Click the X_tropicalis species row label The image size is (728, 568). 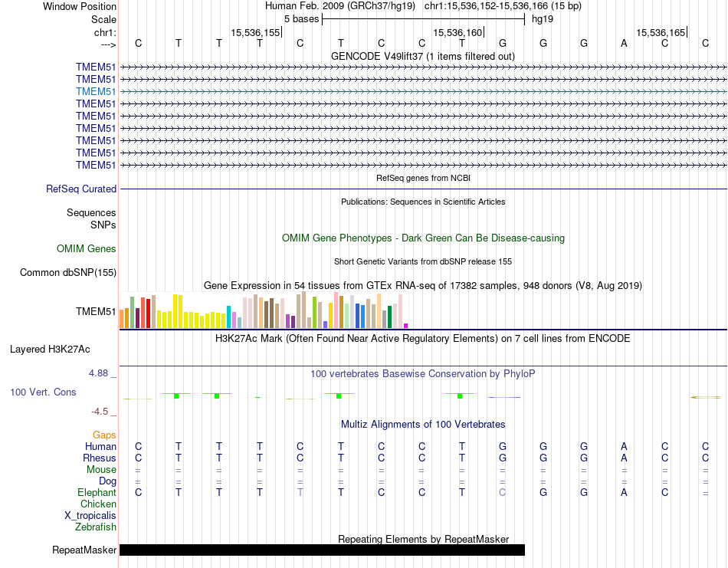coord(90,516)
